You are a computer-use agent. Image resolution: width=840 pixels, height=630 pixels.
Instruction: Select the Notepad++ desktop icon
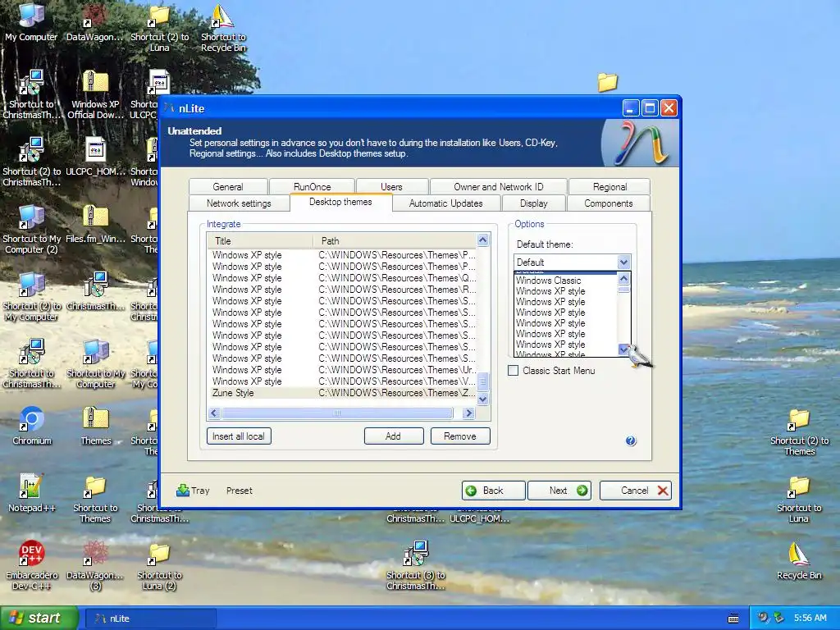pyautogui.click(x=31, y=493)
